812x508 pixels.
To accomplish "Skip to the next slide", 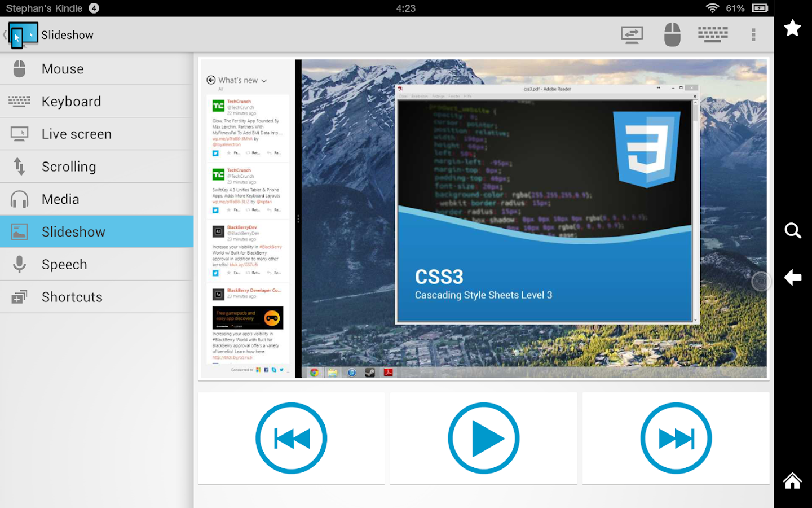I will (676, 438).
